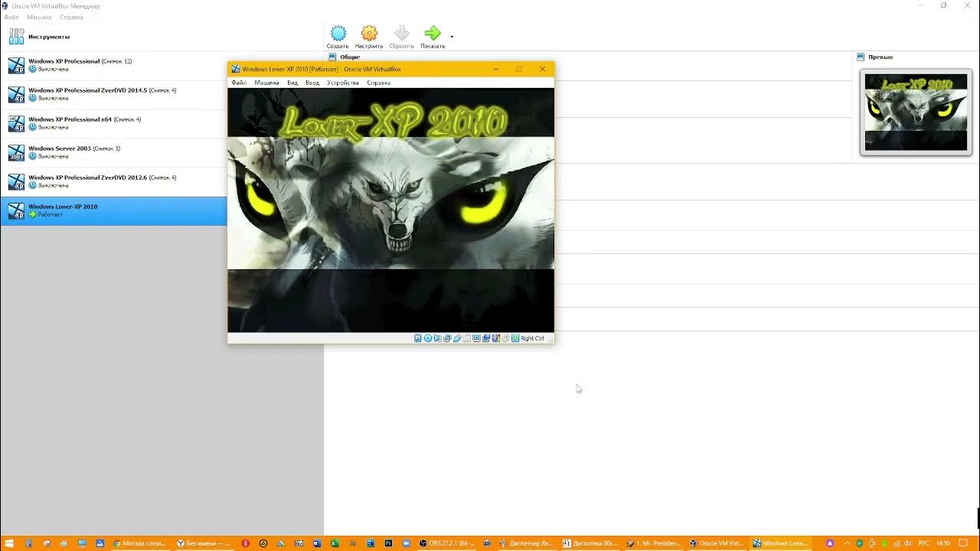The height and width of the screenshot is (551, 980).
Task: Open Устройства menu in the VM window
Action: point(343,83)
